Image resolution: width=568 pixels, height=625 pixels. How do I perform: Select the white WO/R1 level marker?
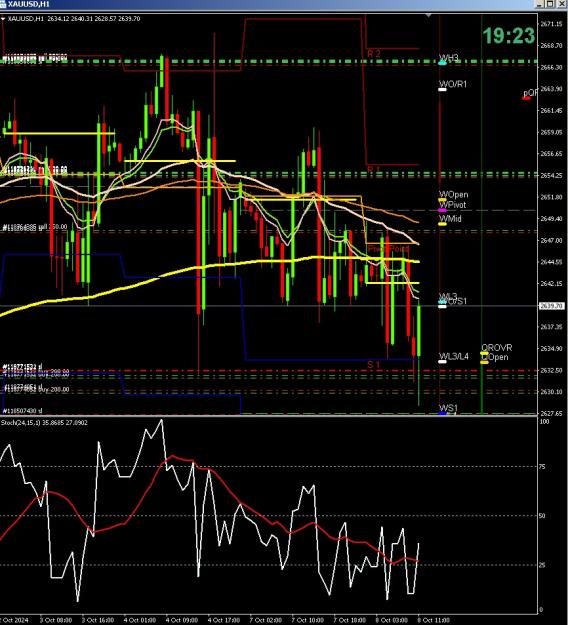click(x=442, y=90)
